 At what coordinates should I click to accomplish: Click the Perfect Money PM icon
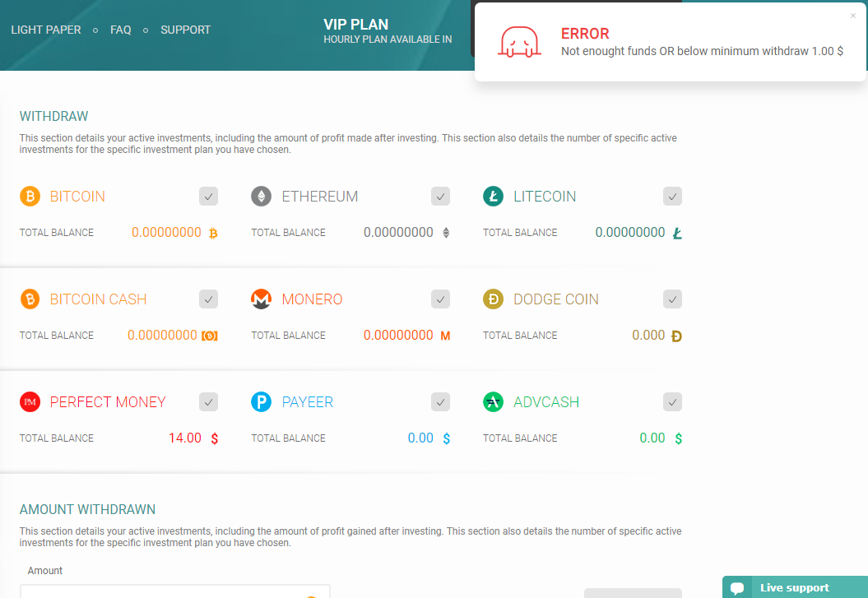click(30, 402)
